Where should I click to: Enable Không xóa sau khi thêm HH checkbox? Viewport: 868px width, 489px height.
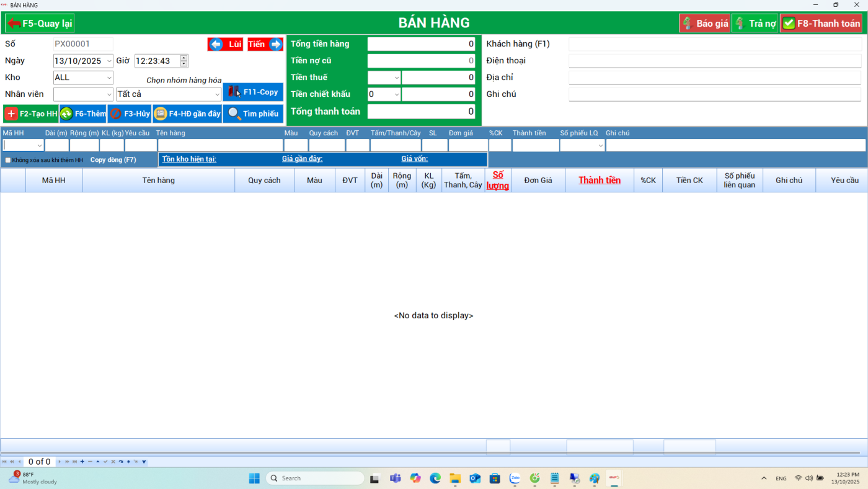click(8, 160)
